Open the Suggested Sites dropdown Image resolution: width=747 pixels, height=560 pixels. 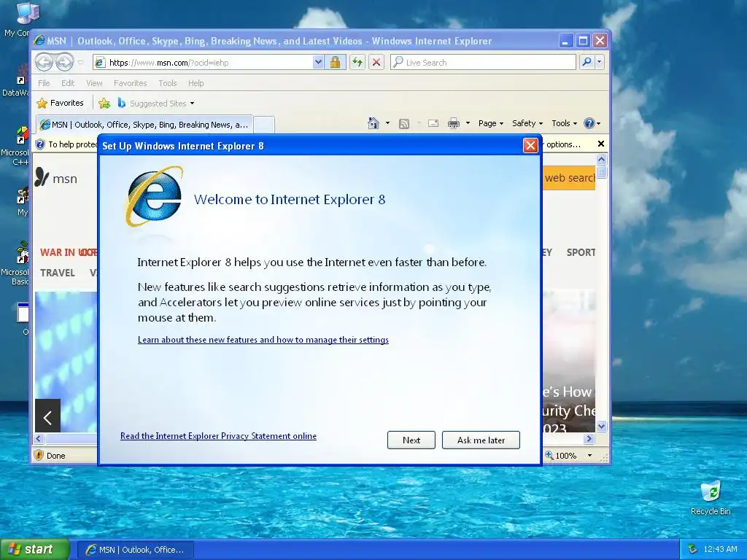click(x=156, y=103)
